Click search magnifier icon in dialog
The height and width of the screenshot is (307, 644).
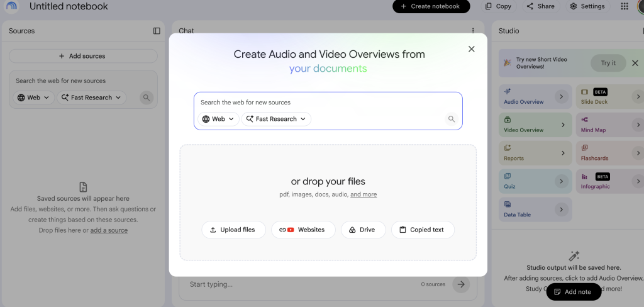coord(452,119)
